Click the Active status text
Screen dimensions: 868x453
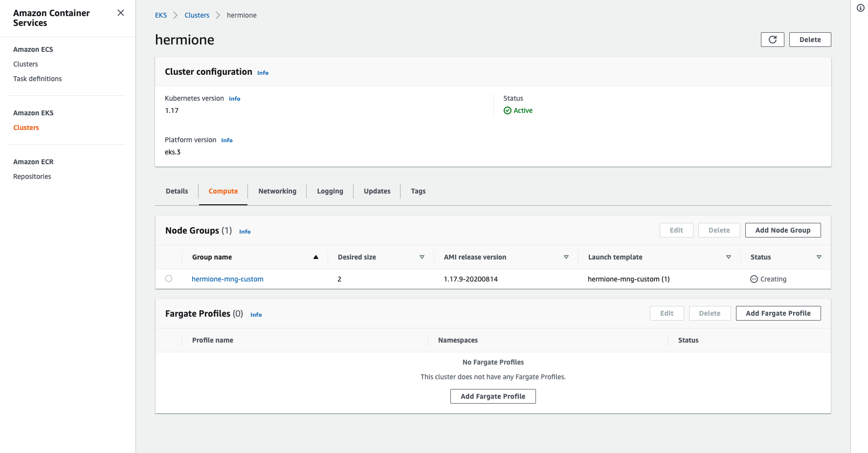tap(523, 110)
